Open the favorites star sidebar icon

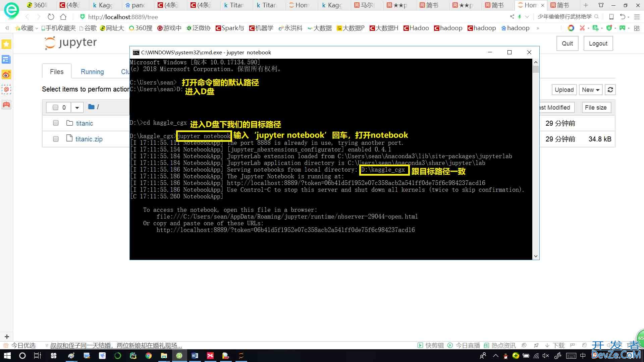[6, 44]
